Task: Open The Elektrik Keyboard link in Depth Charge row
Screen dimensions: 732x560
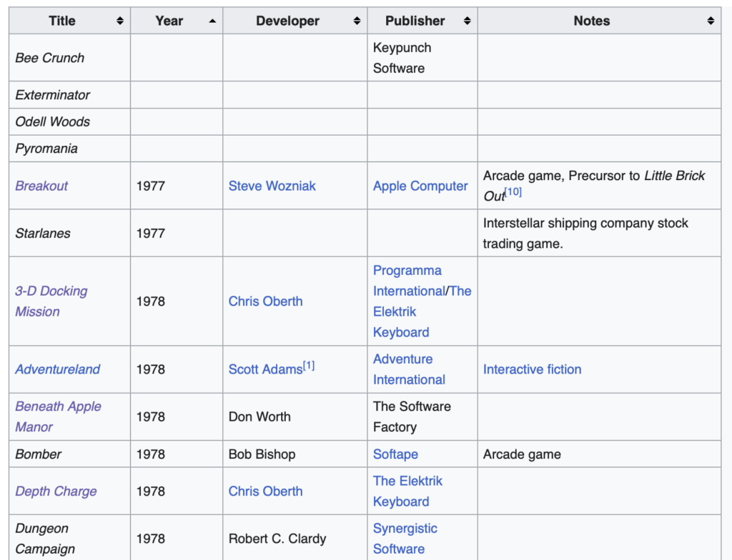Action: coord(407,491)
